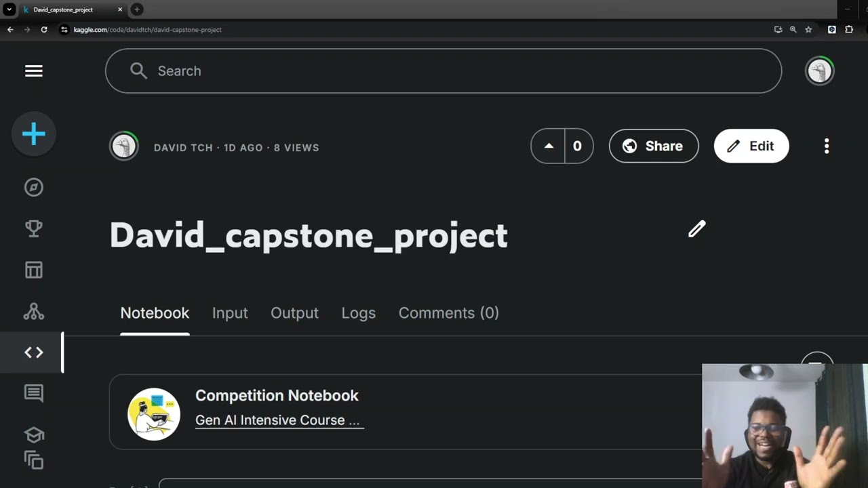Switch to the Input tab
868x488 pixels.
(x=230, y=313)
